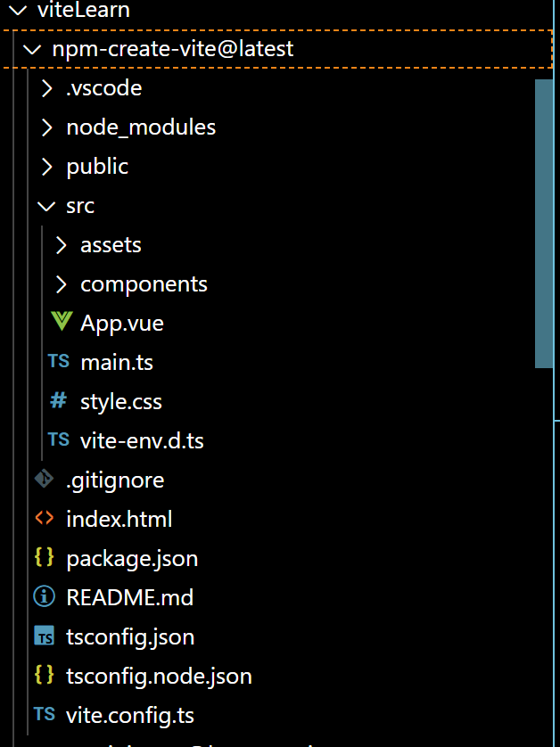Open the tsconfig.node.json file

tap(159, 676)
